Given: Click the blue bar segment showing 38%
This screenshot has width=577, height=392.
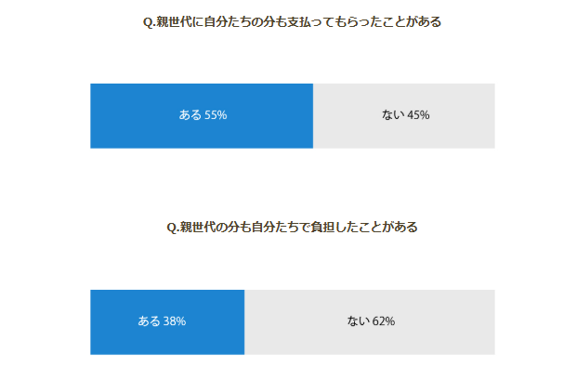Looking at the screenshot, I should click(167, 322).
